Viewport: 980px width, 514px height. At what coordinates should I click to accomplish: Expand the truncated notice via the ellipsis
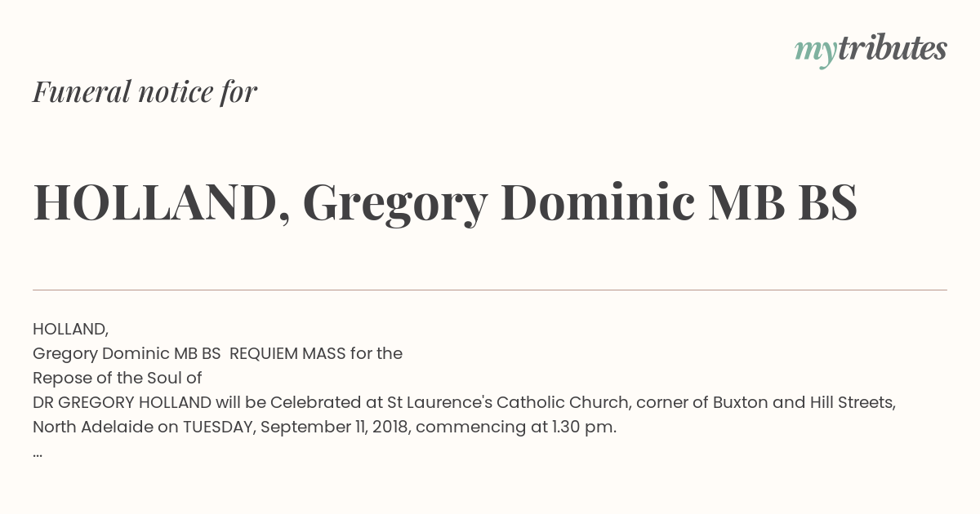point(38,454)
